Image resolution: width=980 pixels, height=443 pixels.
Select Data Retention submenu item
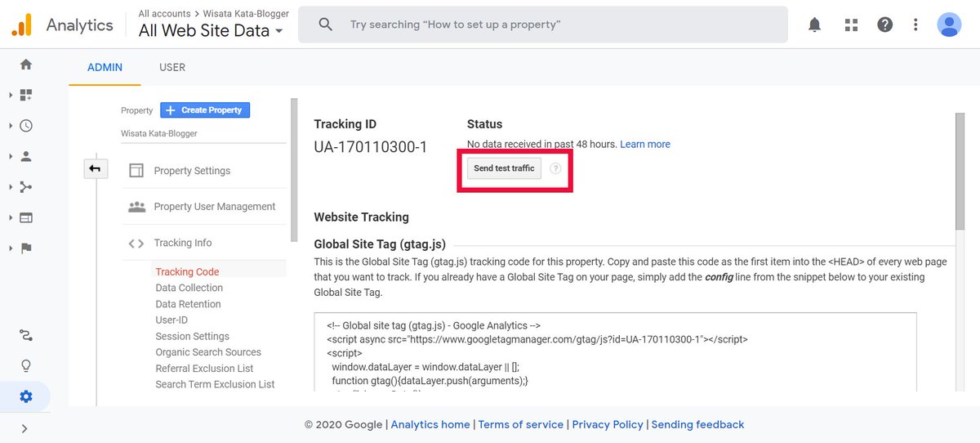point(188,304)
